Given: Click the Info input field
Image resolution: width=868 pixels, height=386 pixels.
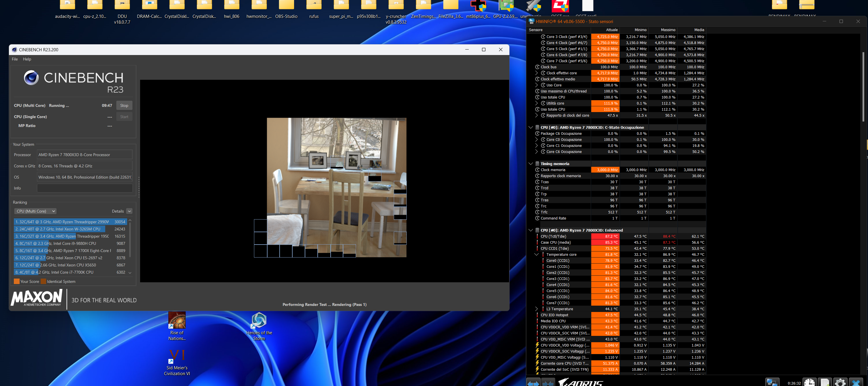Looking at the screenshot, I should click(x=84, y=188).
